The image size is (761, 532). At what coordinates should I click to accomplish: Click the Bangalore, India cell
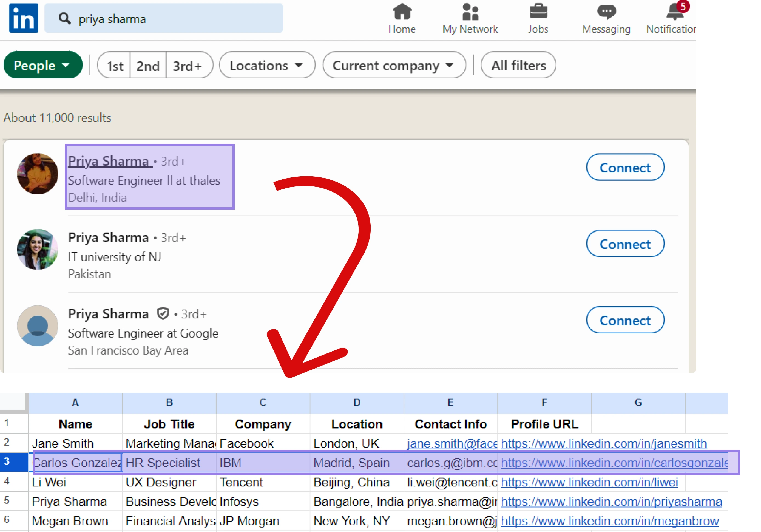(x=357, y=501)
